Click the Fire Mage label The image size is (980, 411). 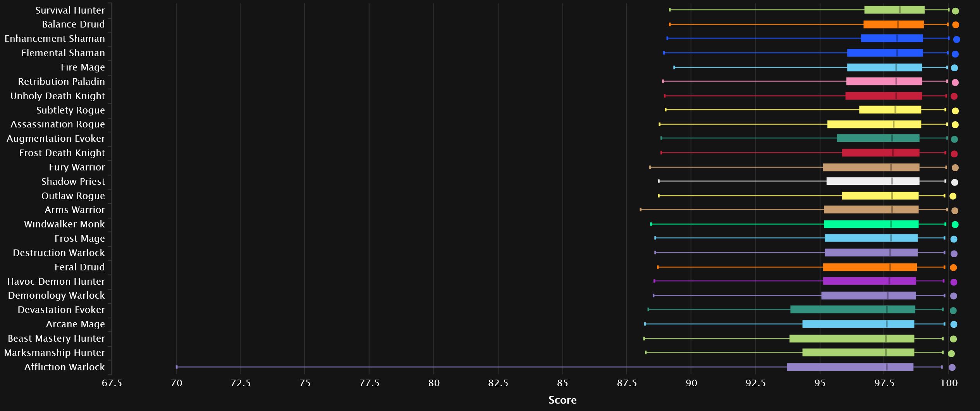click(x=83, y=67)
